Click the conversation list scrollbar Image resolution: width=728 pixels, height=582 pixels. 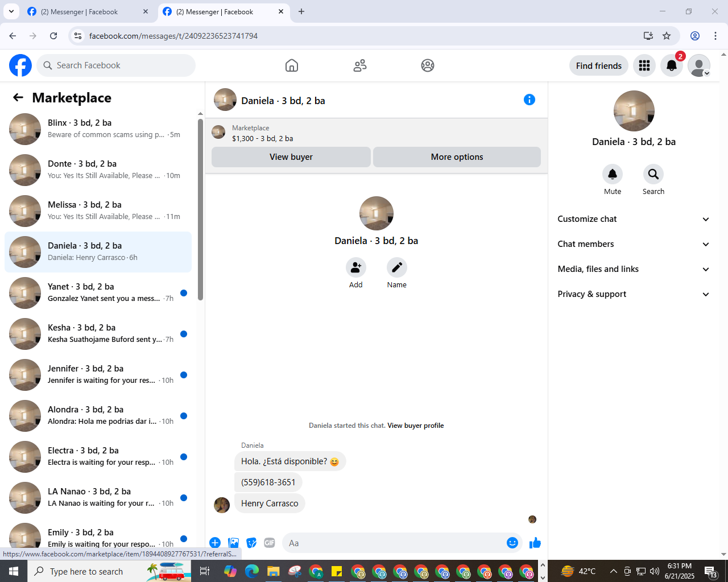[x=200, y=209]
